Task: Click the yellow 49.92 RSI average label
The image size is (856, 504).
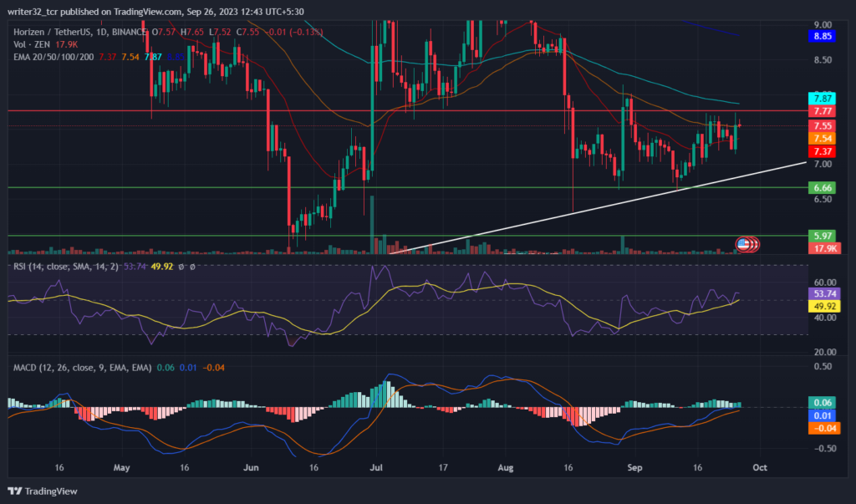Action: click(824, 306)
